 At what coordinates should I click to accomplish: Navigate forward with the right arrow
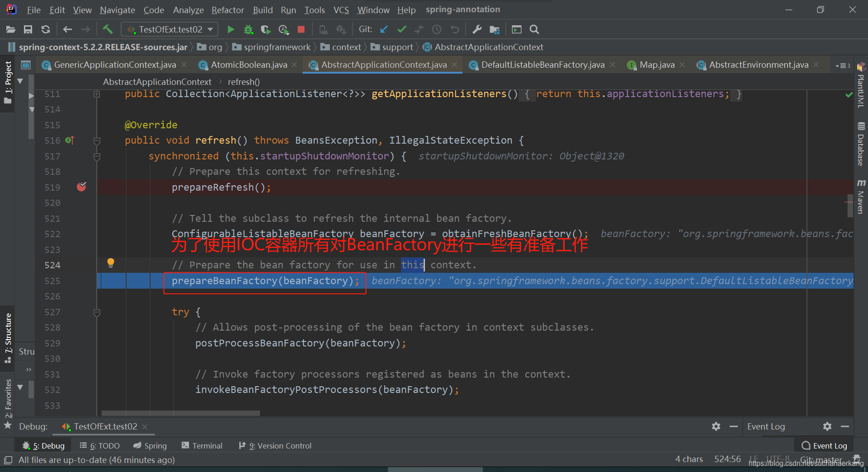pyautogui.click(x=85, y=29)
